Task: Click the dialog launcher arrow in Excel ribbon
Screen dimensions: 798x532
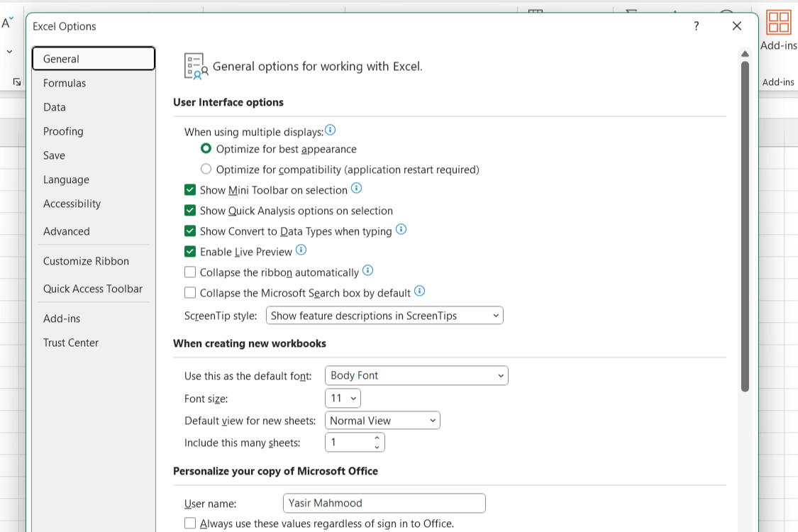Action: click(17, 82)
